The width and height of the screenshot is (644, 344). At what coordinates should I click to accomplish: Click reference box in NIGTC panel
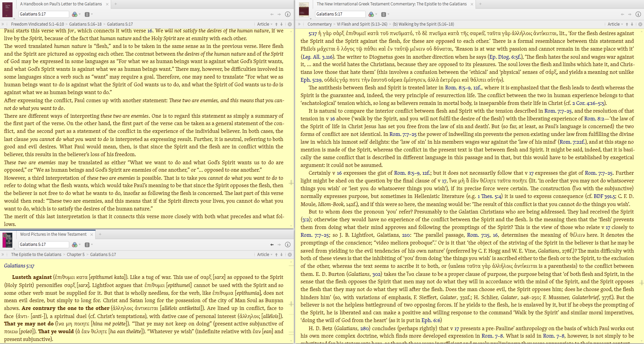[x=340, y=14]
